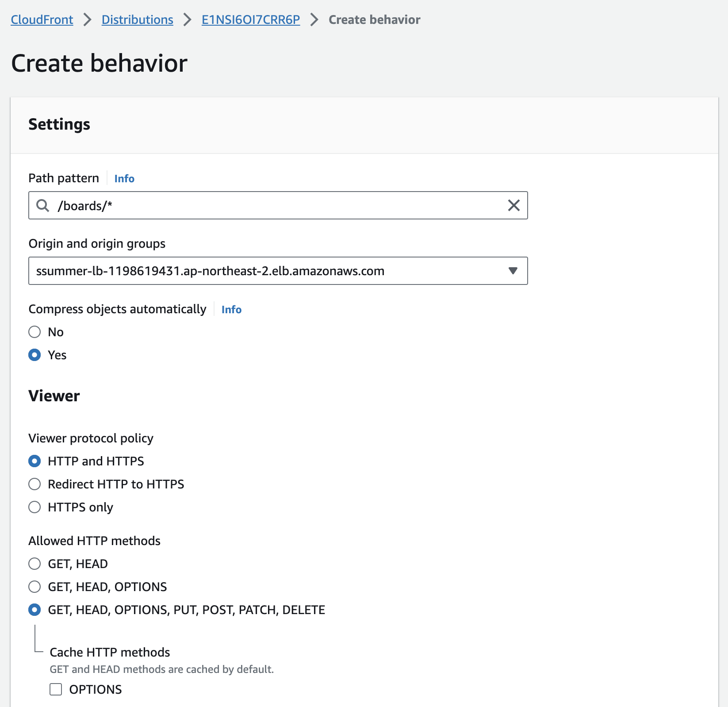Select No for Compress objects automatically
The width and height of the screenshot is (728, 707).
click(x=34, y=332)
